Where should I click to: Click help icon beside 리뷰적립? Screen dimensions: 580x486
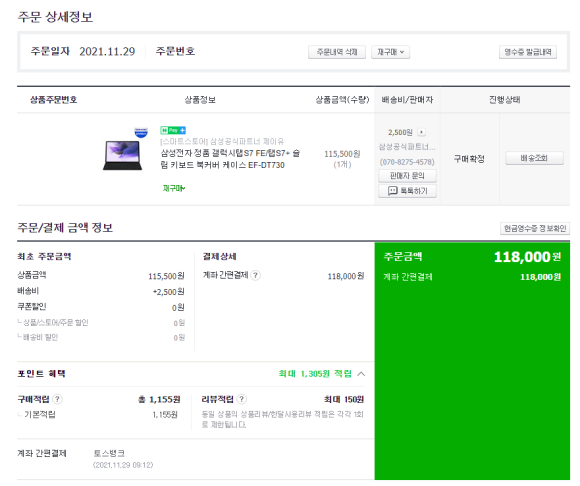(242, 399)
